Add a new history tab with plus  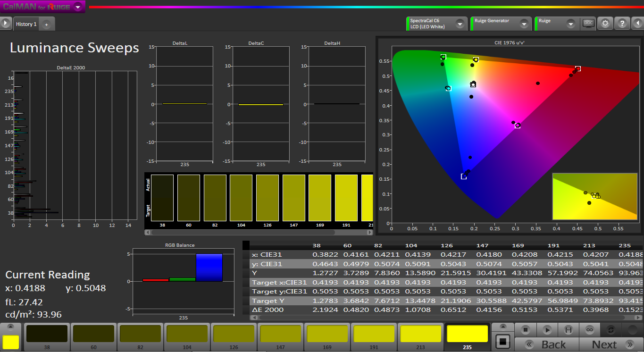coord(46,25)
